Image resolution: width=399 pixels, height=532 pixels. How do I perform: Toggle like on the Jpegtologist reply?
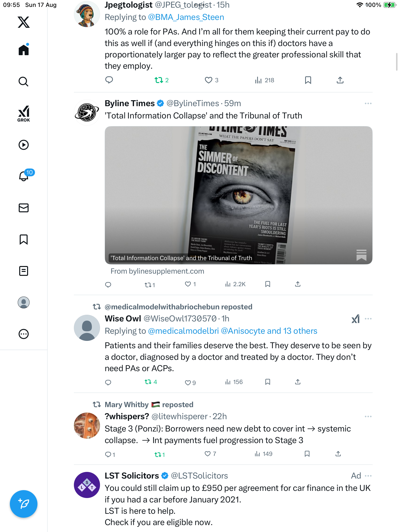click(209, 80)
